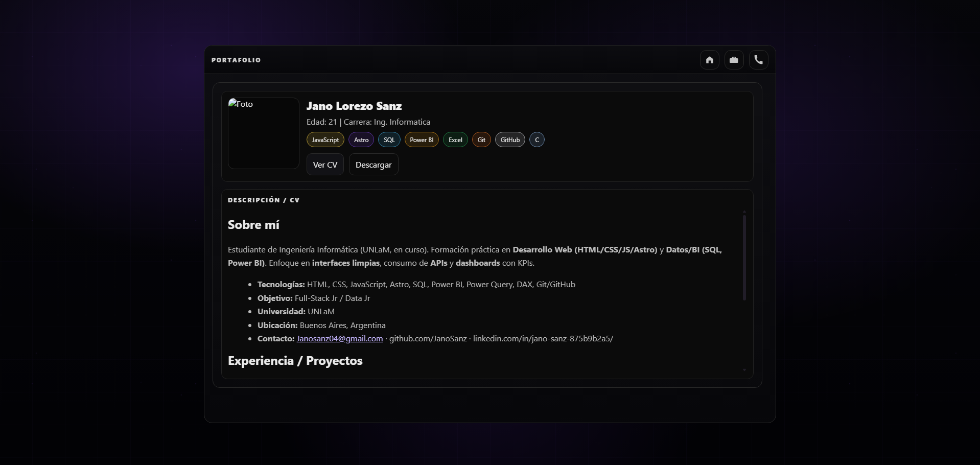Click the Astro skill badge
This screenshot has width=980, height=465.
click(x=361, y=140)
